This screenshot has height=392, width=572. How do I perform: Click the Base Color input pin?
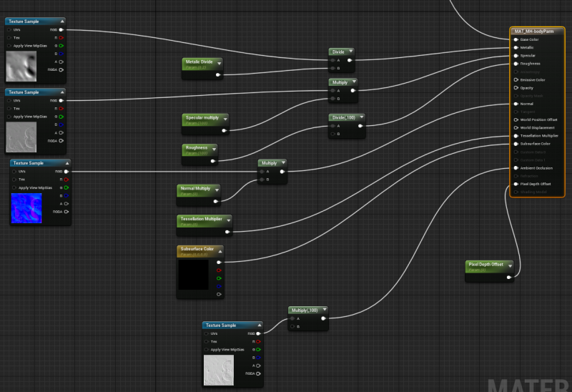(x=515, y=39)
